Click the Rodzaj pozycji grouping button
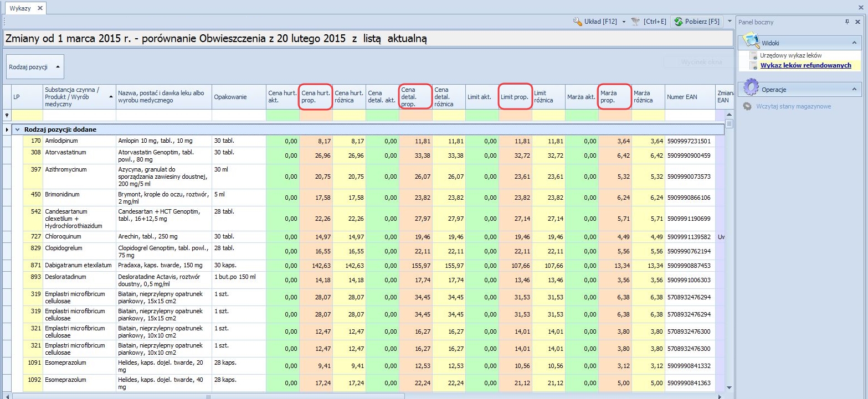868x399 pixels. 35,67
